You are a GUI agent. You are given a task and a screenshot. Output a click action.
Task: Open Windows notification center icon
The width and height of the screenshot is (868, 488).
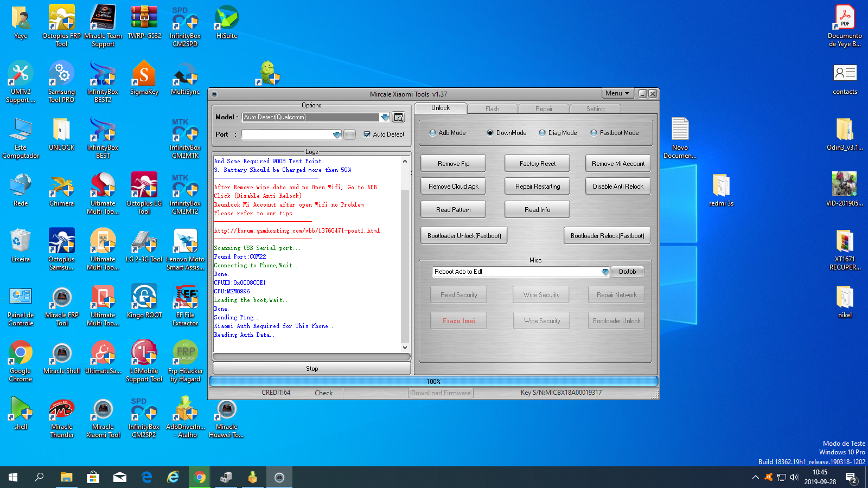click(x=851, y=477)
